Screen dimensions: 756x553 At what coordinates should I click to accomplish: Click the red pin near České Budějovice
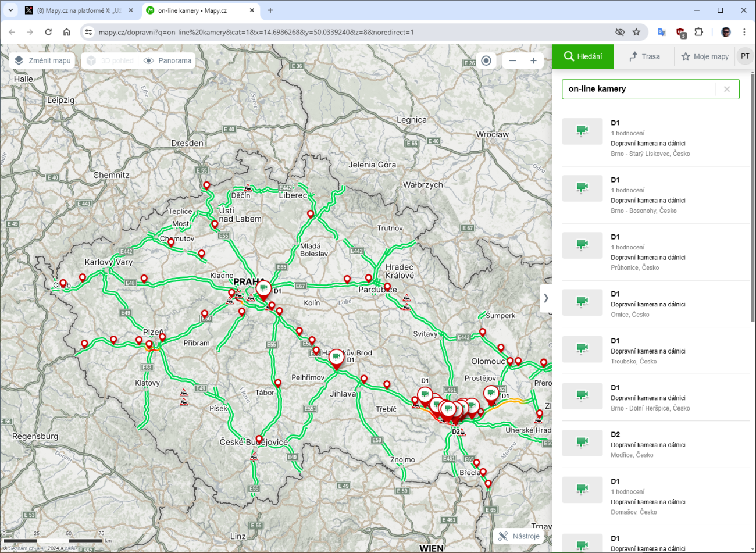[259, 439]
